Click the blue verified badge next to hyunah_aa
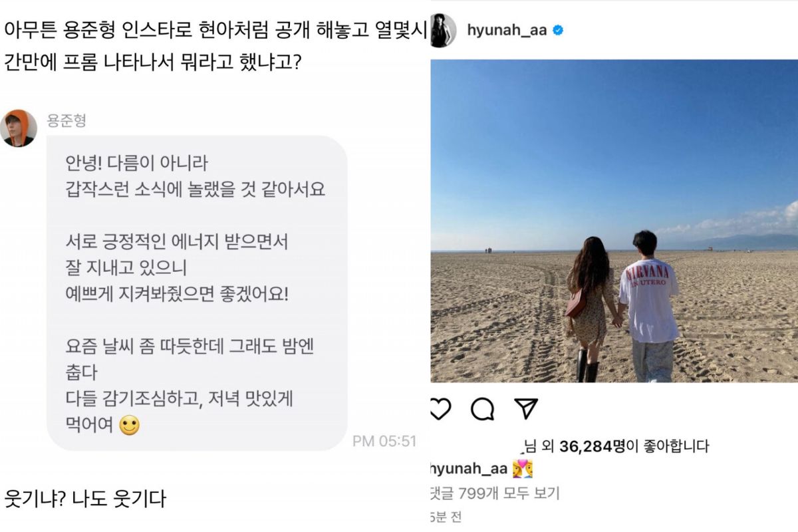 (558, 31)
